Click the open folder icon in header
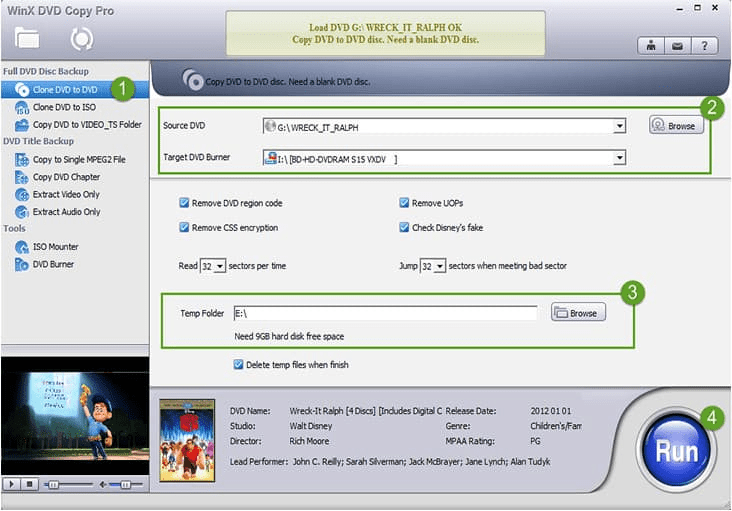The height and width of the screenshot is (511, 732). coord(28,39)
